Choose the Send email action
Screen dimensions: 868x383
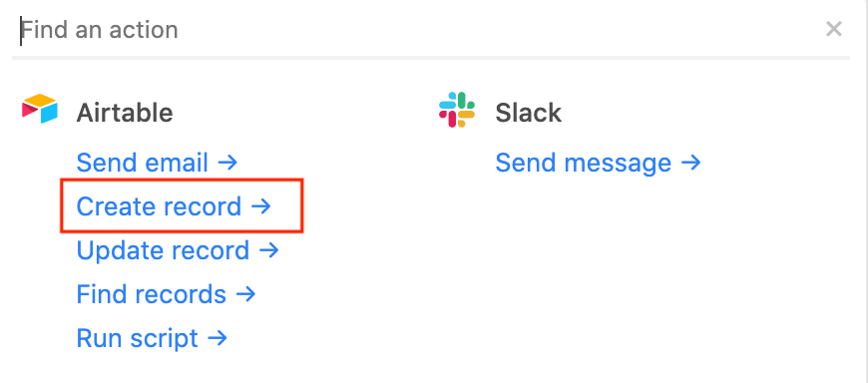click(157, 163)
